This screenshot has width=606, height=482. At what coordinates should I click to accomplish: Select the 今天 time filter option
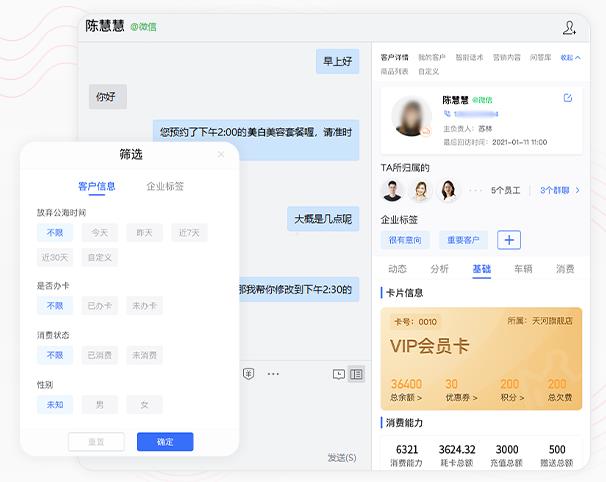99,232
